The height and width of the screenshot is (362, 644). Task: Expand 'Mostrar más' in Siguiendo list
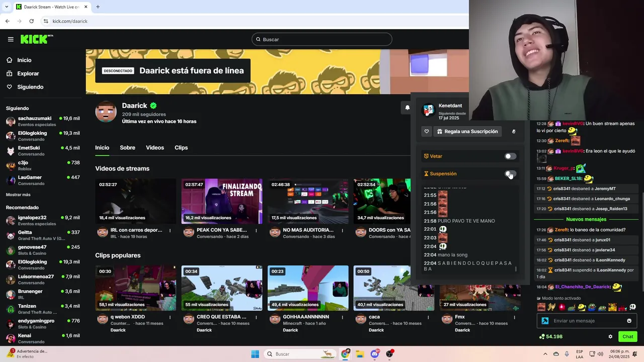coord(18,195)
